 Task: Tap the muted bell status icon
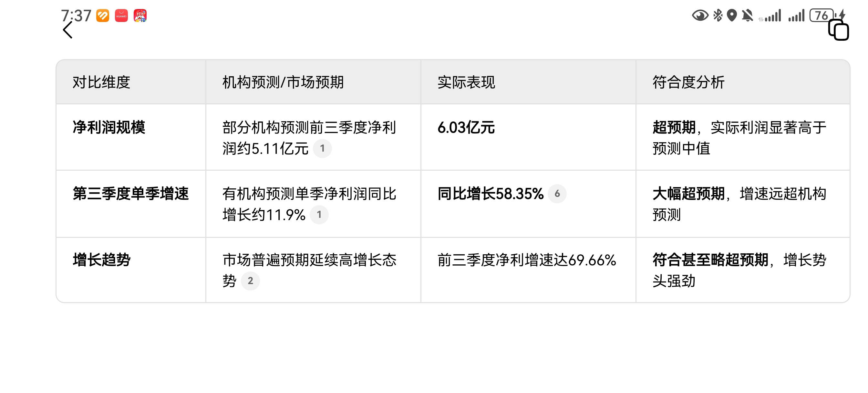coord(747,16)
